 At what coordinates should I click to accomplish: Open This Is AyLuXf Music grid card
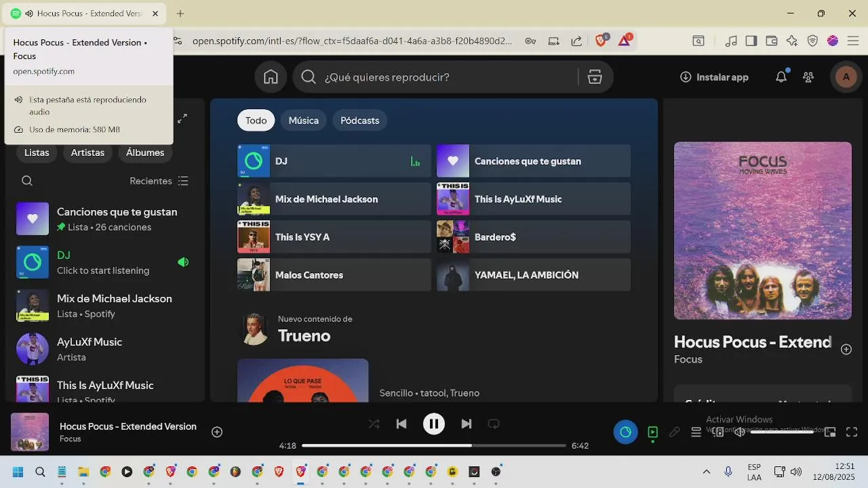[533, 199]
